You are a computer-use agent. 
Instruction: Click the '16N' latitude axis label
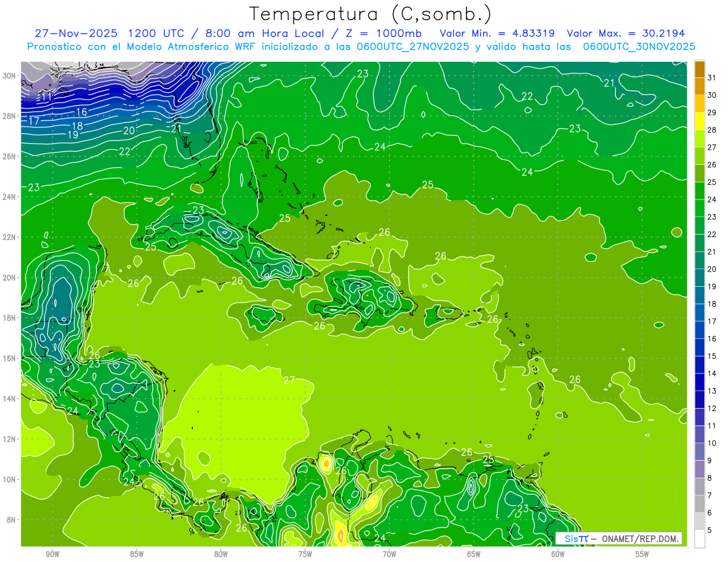click(10, 358)
